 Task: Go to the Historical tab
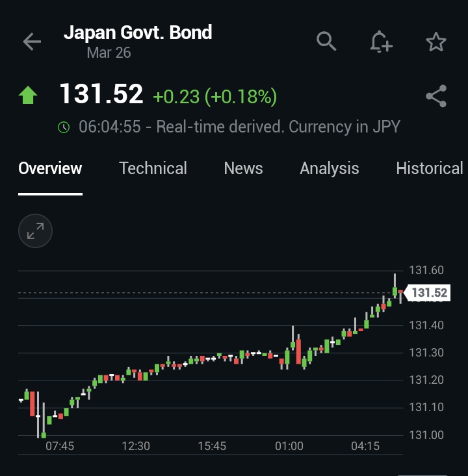[430, 168]
